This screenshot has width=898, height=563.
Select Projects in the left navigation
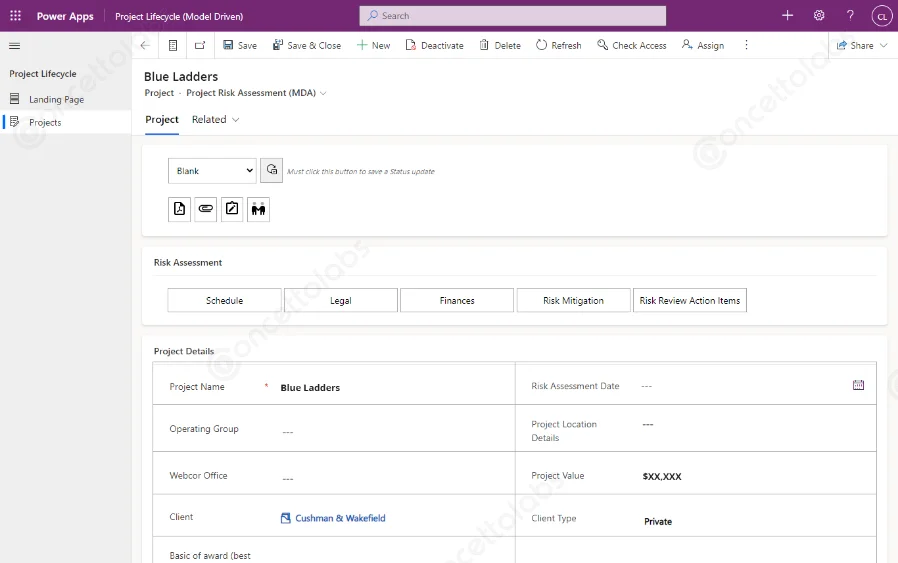tap(45, 122)
